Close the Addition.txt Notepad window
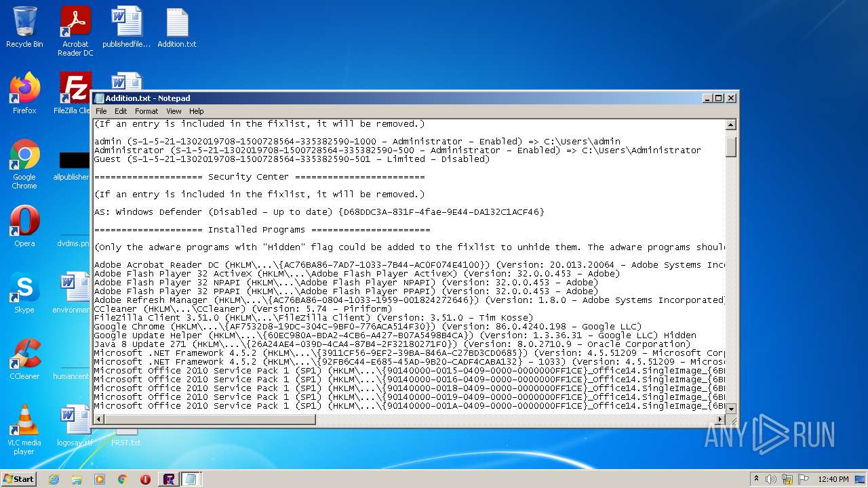 tap(731, 98)
